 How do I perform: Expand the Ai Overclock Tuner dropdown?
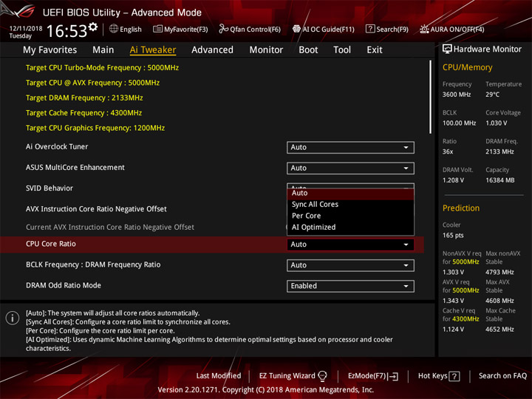[350, 147]
